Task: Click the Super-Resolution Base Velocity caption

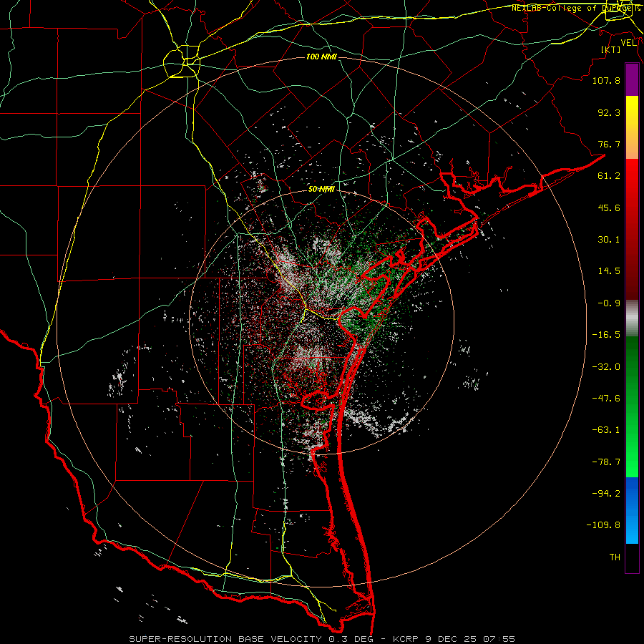Action: point(321,639)
